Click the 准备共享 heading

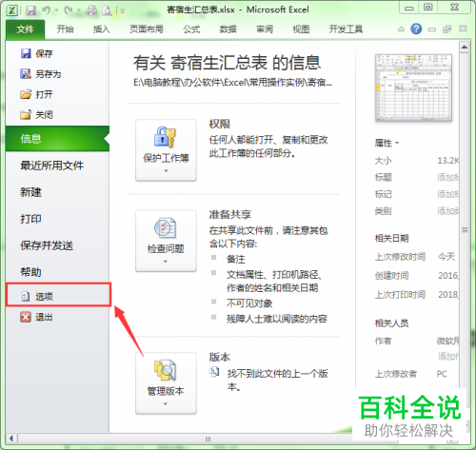coord(230,214)
